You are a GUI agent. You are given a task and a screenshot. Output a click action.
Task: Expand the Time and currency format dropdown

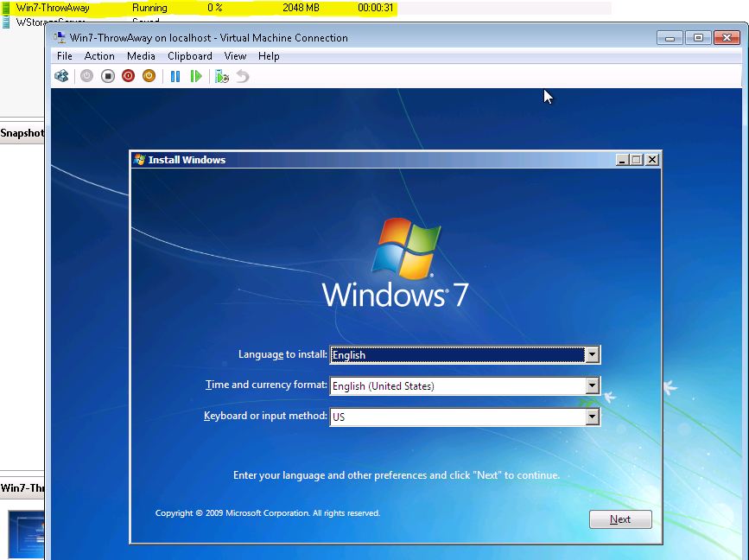tap(592, 386)
